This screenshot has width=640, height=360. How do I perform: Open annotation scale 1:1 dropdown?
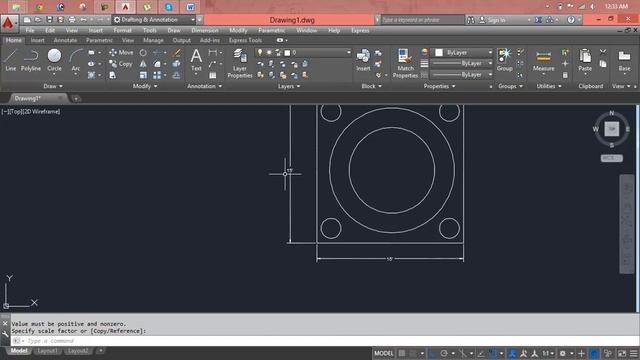[548, 353]
